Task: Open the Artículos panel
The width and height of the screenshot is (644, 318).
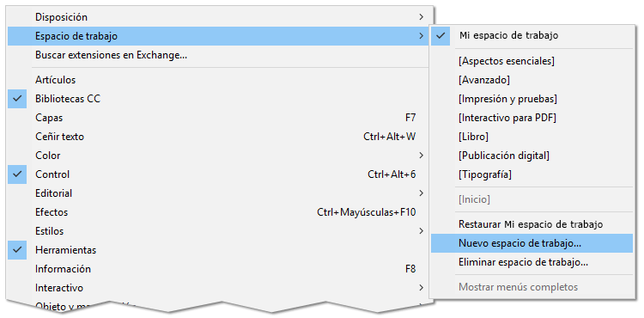Action: (x=219, y=80)
